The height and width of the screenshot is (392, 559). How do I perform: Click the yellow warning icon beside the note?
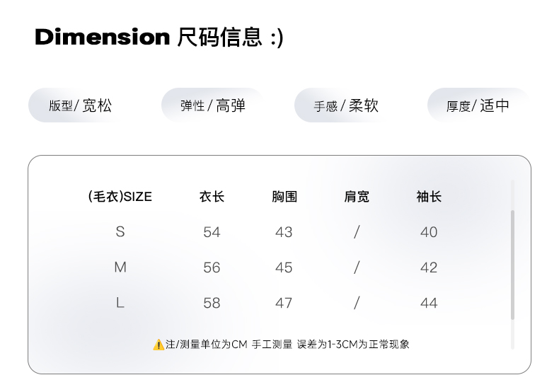[159, 345]
